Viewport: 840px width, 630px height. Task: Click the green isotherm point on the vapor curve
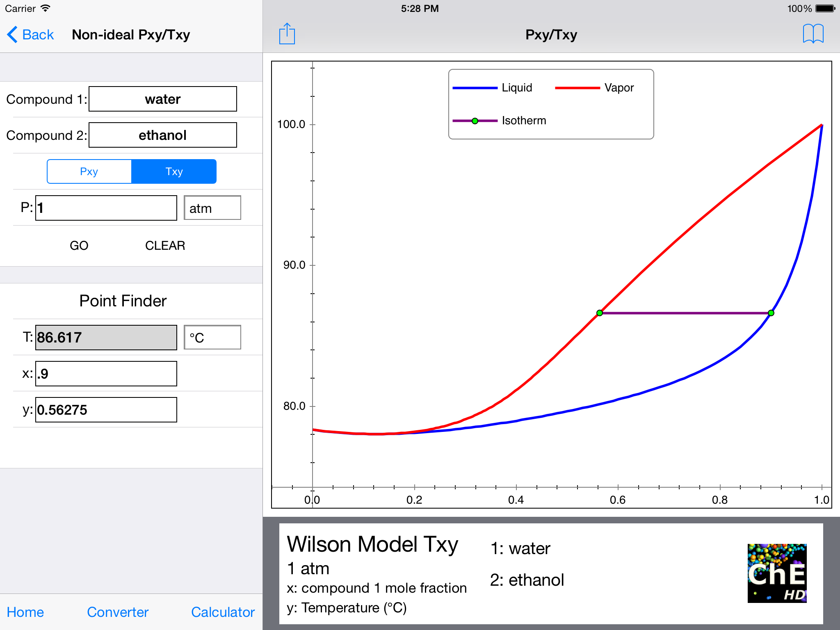pyautogui.click(x=600, y=313)
